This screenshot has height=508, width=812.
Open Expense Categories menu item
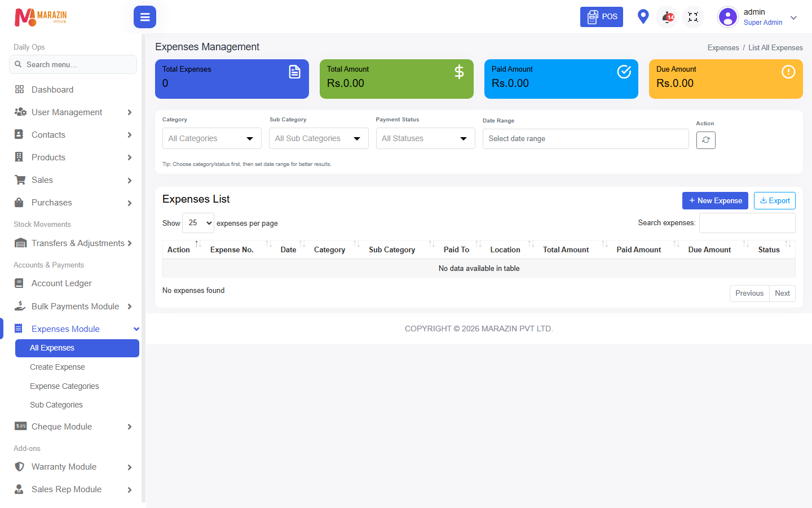coord(64,386)
